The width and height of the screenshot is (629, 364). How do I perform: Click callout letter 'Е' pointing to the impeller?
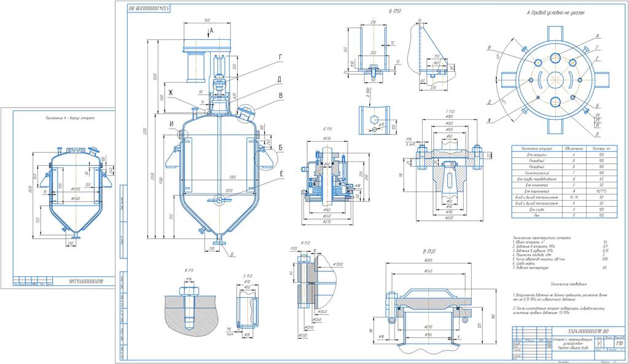(x=281, y=173)
